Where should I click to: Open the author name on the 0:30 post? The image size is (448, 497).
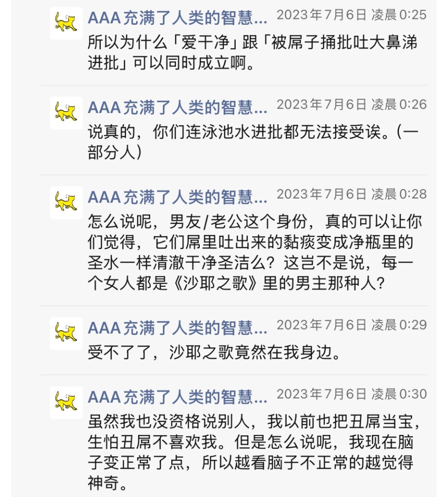[x=177, y=397]
